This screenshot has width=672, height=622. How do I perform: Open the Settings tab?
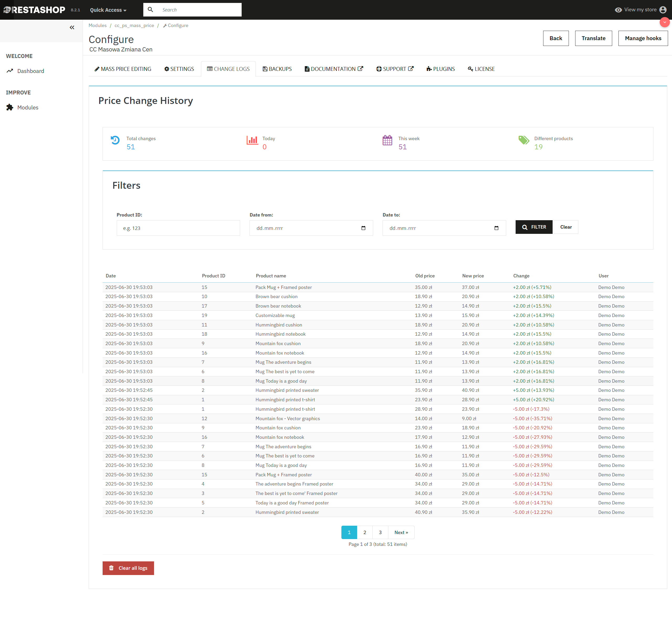pos(179,69)
